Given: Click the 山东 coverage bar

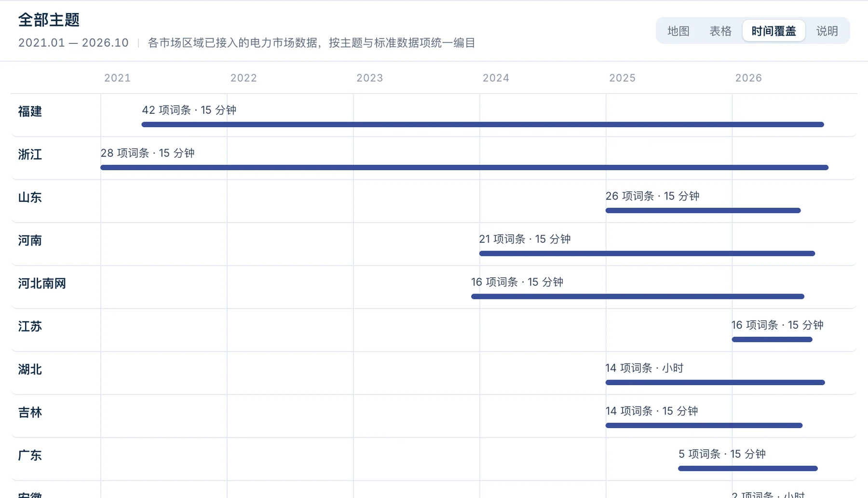Looking at the screenshot, I should click(703, 210).
